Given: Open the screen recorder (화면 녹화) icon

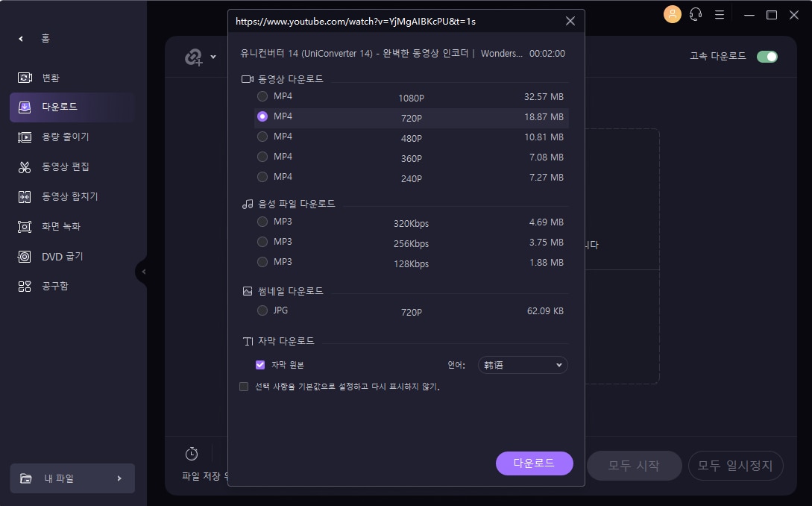Looking at the screenshot, I should 25,227.
